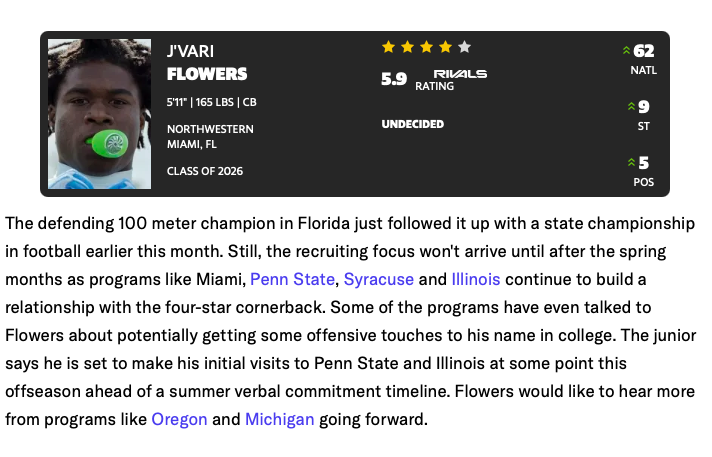
Task: Open the Oregon link
Action: [179, 419]
